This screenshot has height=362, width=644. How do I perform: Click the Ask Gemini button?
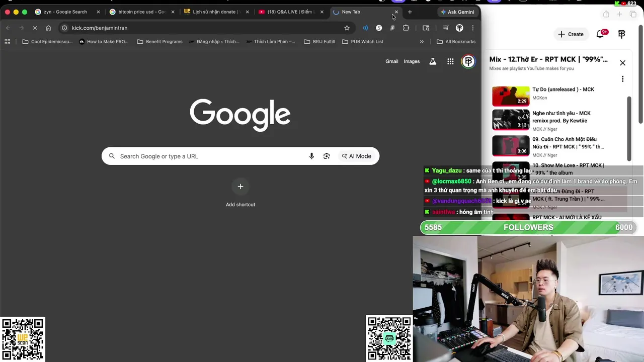pos(457,12)
